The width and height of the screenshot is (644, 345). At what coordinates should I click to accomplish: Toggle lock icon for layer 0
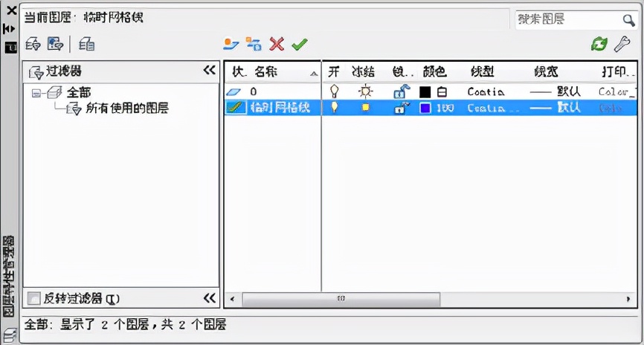[x=402, y=91]
